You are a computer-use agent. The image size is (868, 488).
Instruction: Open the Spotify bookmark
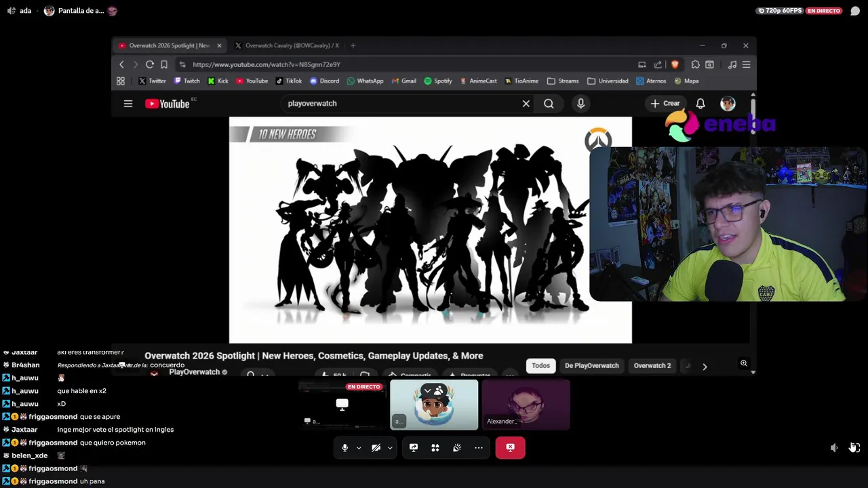pos(438,81)
